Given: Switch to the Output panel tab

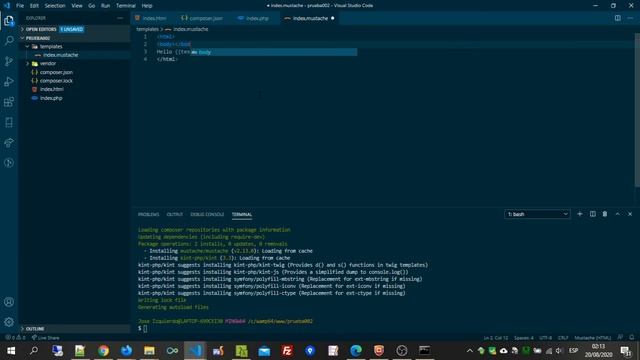Looking at the screenshot, I should pos(175,214).
